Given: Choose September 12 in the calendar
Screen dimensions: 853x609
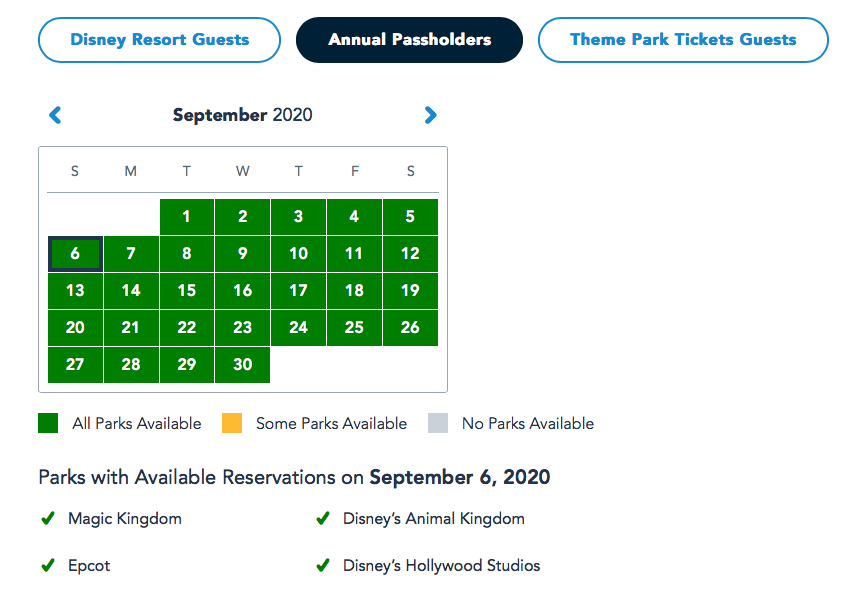Looking at the screenshot, I should coord(410,254).
